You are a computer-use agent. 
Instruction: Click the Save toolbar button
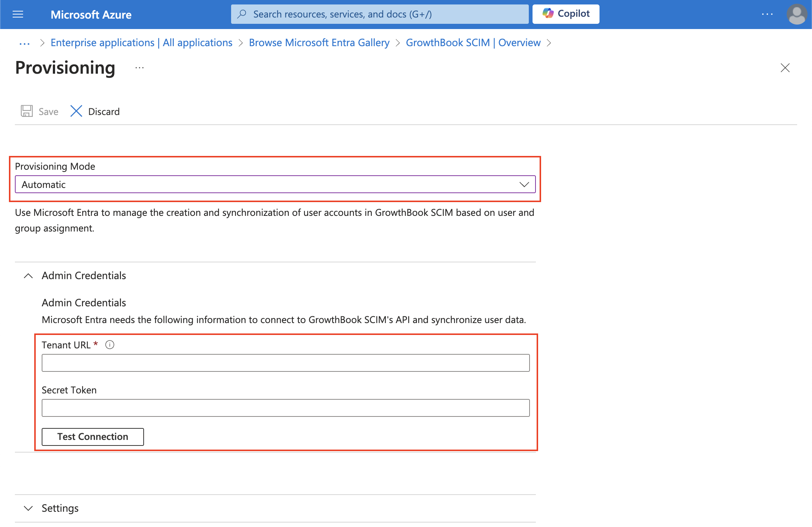(39, 111)
